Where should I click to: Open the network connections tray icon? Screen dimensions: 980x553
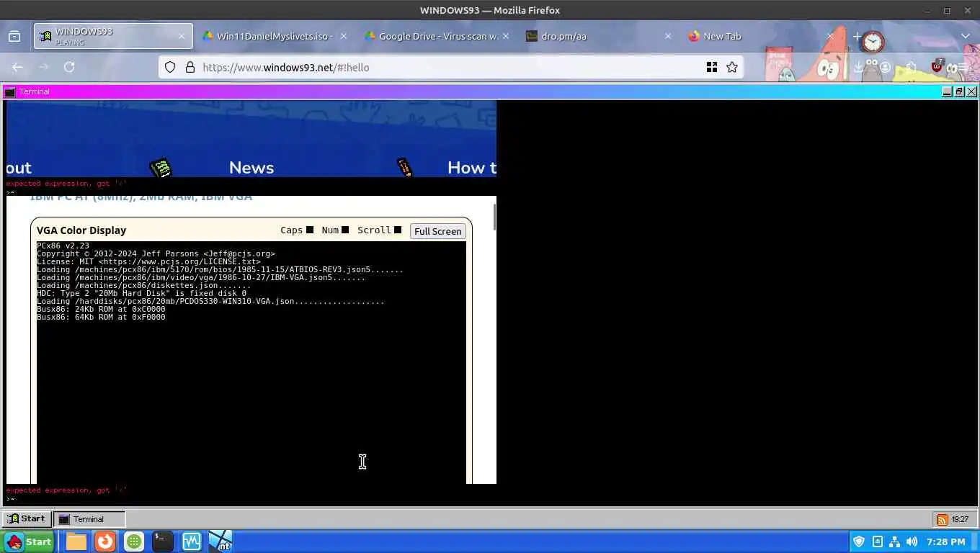[894, 541]
